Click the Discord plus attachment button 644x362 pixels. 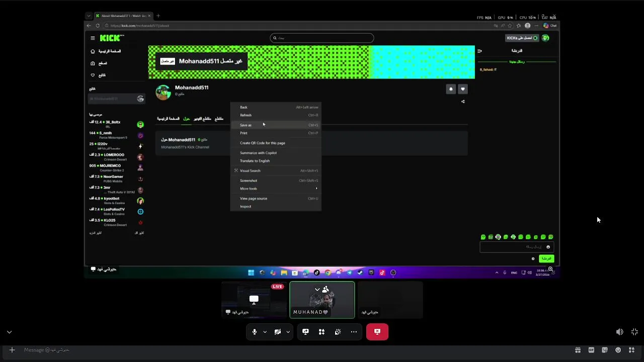coord(12,350)
